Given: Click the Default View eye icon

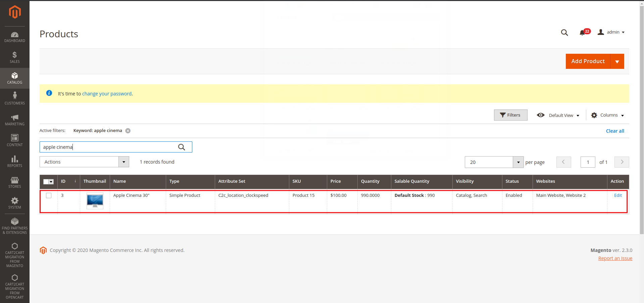Looking at the screenshot, I should pos(541,115).
